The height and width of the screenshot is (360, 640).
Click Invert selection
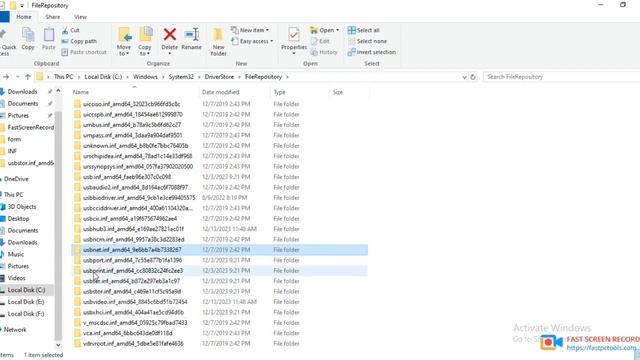click(x=371, y=52)
